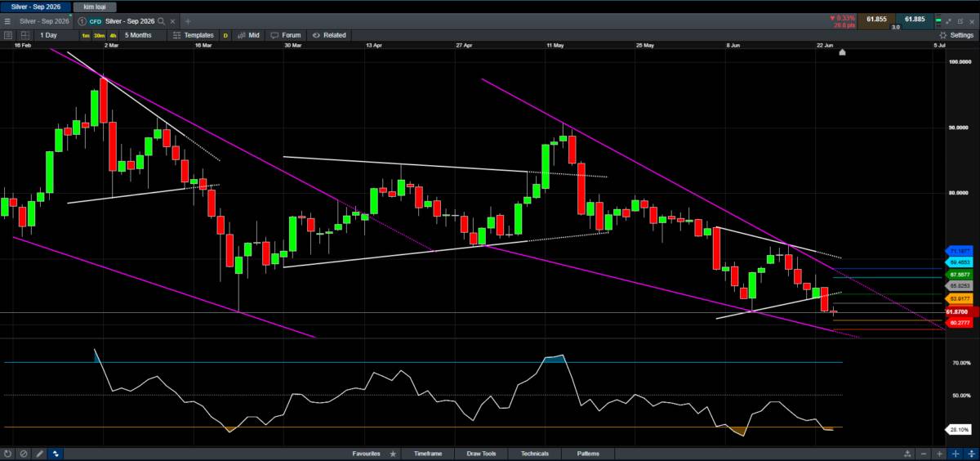
Task: Open the Timeframe menu
Action: (x=428, y=453)
